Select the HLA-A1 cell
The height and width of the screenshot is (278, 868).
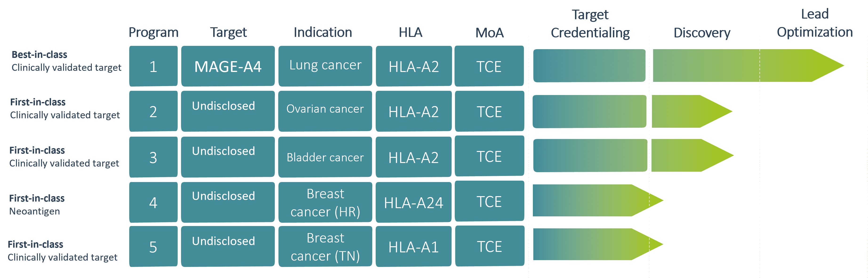(x=414, y=247)
